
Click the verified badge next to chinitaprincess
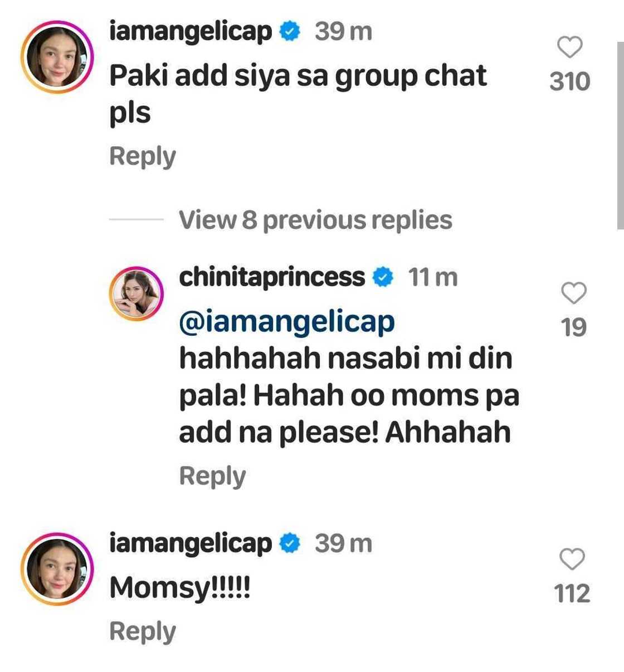[x=383, y=277]
